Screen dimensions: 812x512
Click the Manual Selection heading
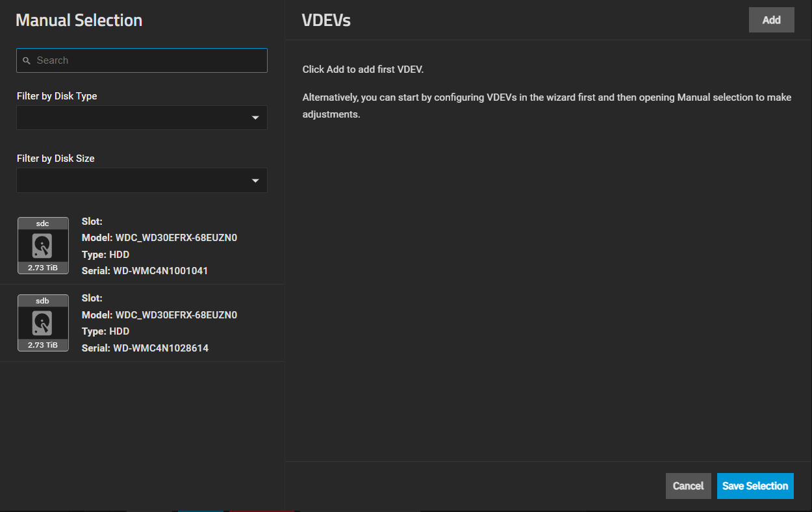(79, 20)
